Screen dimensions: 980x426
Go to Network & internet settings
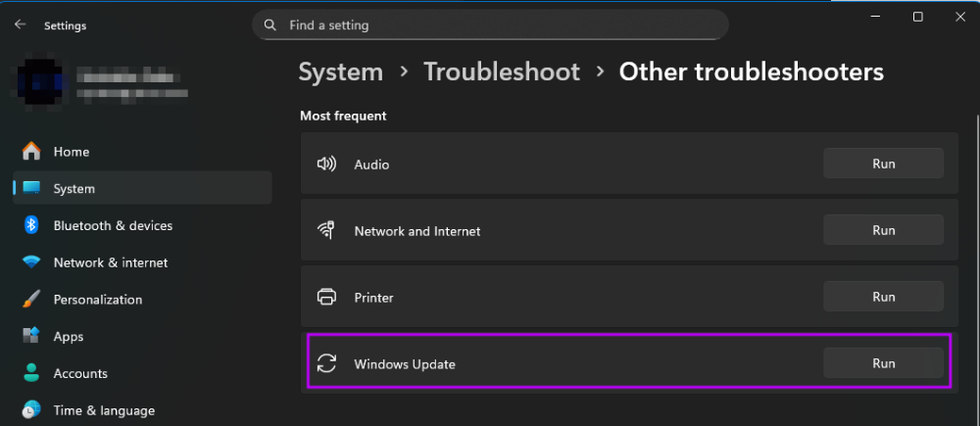(x=142, y=261)
